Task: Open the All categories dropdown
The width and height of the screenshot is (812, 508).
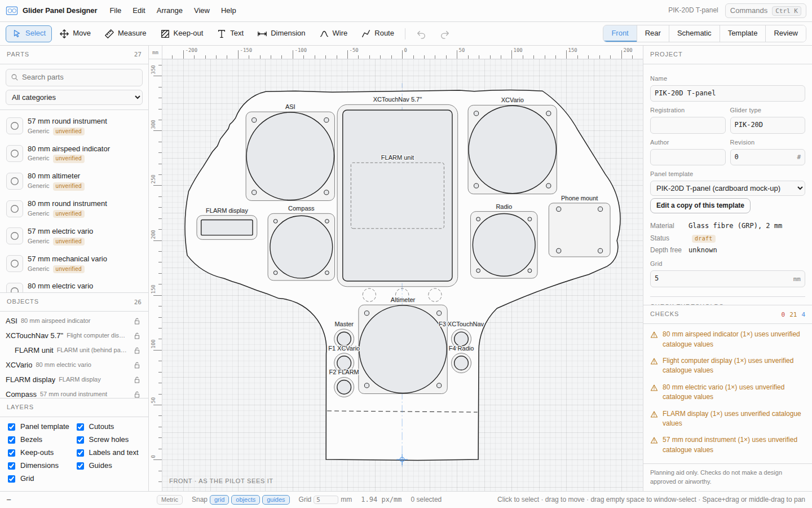Action: (74, 98)
